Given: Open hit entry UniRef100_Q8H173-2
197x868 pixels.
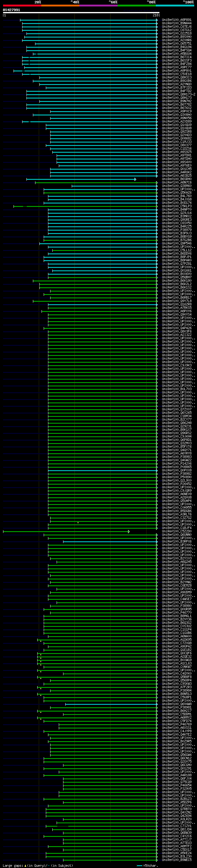Looking at the screenshot, I should (x=179, y=94).
